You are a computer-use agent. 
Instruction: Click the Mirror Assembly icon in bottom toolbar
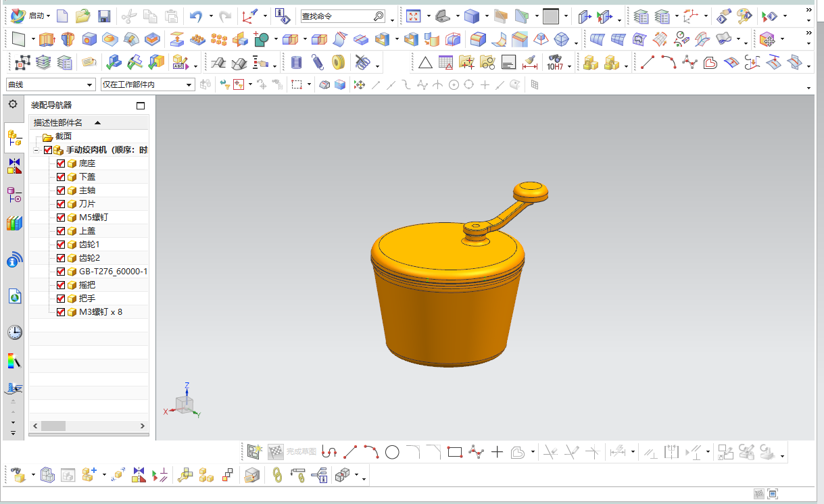(139, 476)
